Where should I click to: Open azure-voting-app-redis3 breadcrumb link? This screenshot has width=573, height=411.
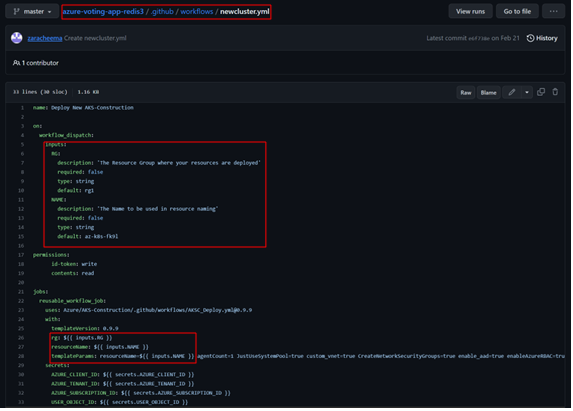(x=103, y=12)
